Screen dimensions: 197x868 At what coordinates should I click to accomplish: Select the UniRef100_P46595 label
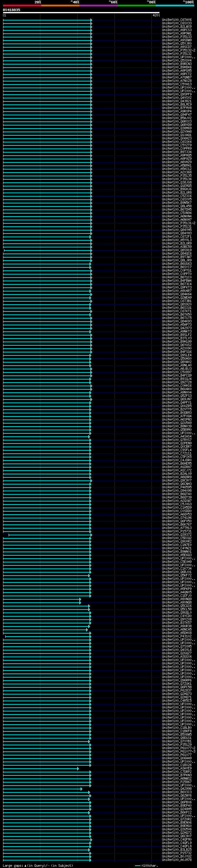(177, 487)
